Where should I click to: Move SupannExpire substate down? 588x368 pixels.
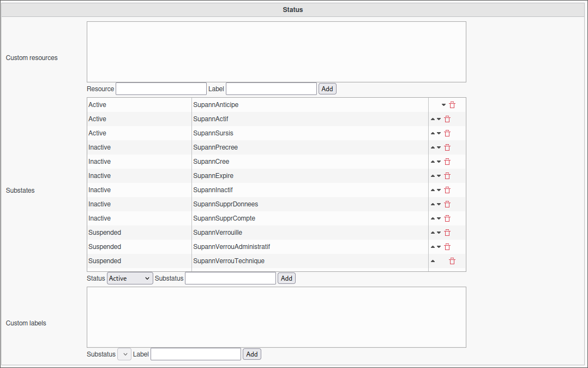439,176
